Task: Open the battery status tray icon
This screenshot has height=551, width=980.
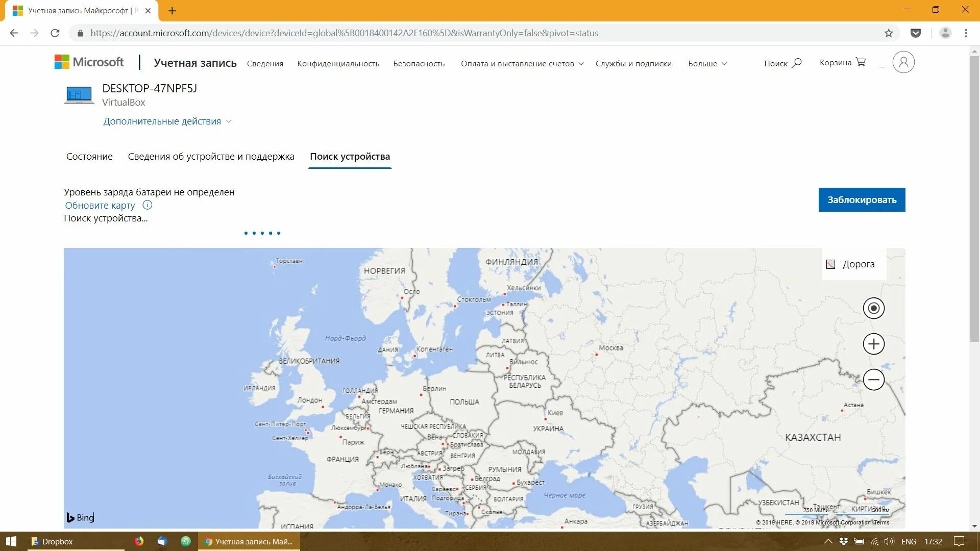Action: coord(859,541)
